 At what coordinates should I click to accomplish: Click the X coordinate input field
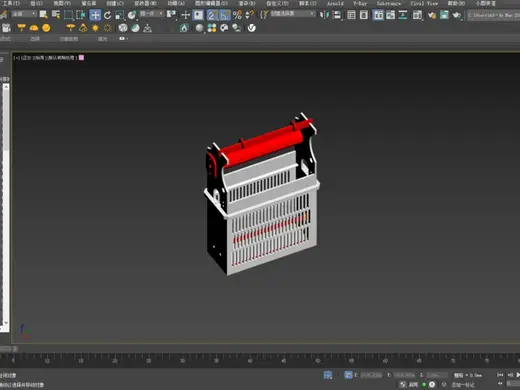(371, 375)
